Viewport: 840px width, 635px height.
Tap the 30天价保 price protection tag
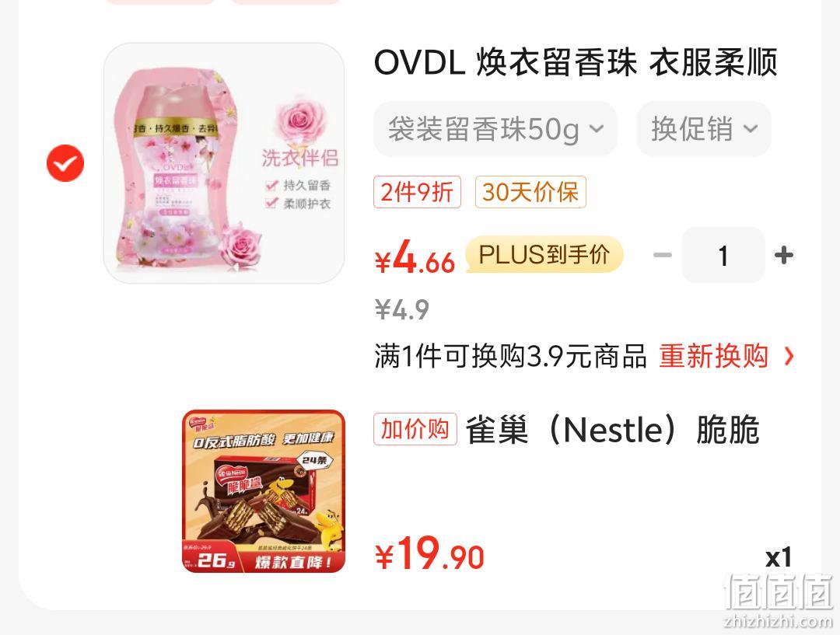[x=530, y=192]
